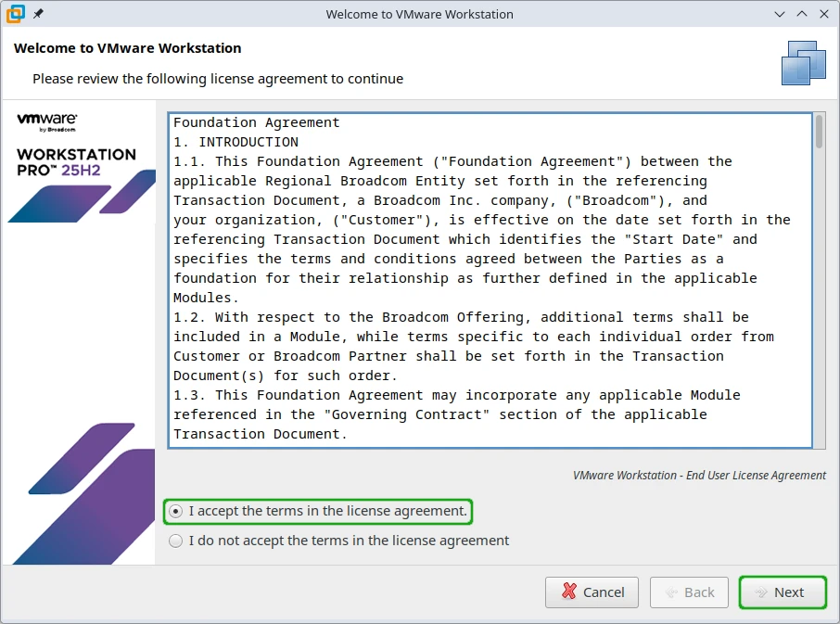
Task: Click the "Please review the following license" subtitle
Action: [218, 79]
